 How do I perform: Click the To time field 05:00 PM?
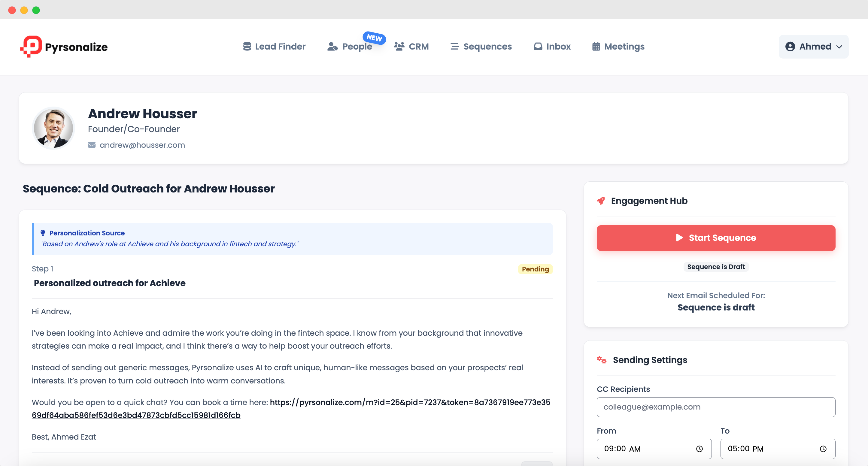tap(778, 449)
